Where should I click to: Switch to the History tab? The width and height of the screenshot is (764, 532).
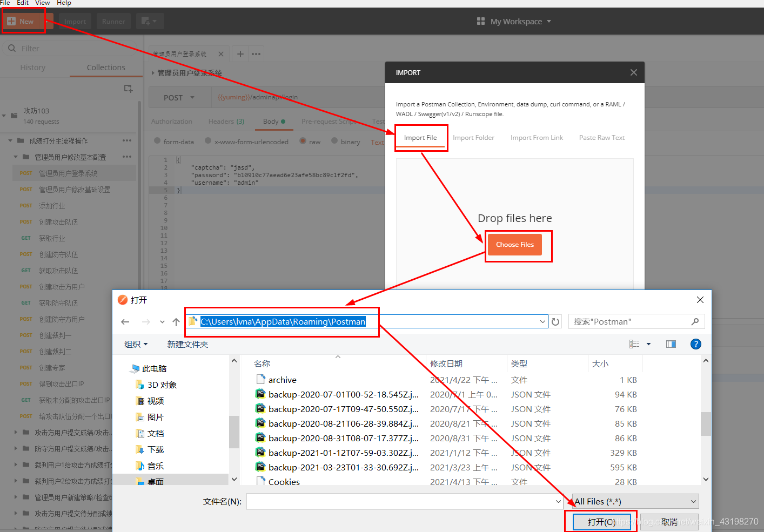tap(33, 68)
